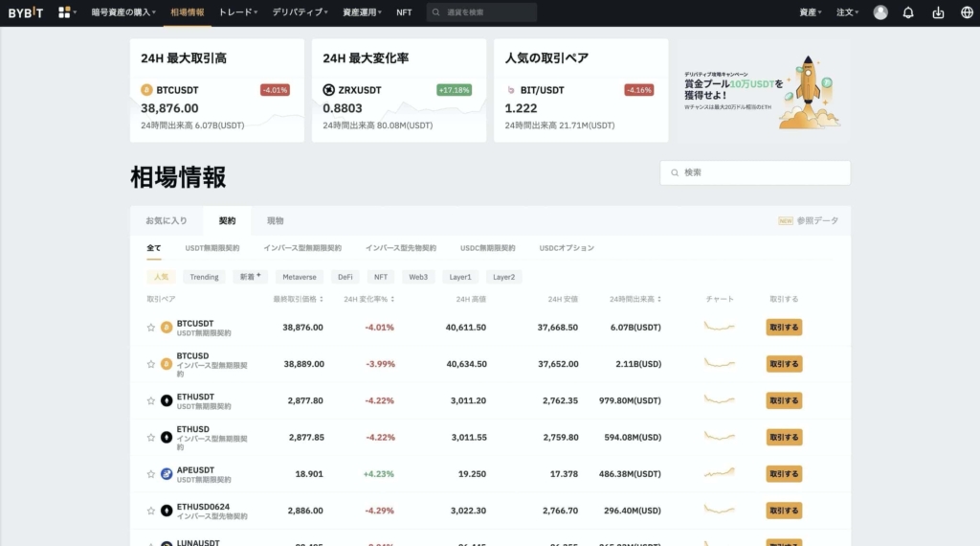Image resolution: width=980 pixels, height=546 pixels.
Task: Select the USDT無期限契約 sub-tab
Action: tap(212, 248)
